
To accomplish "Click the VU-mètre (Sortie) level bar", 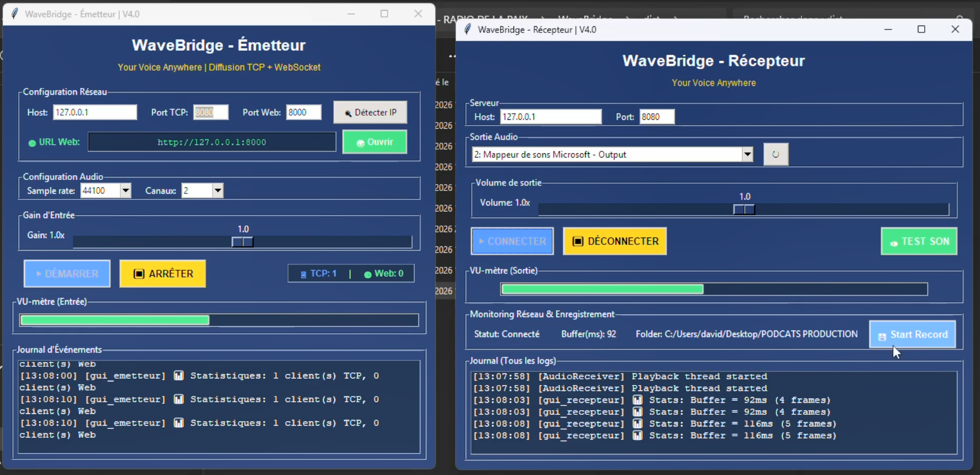I will [714, 289].
